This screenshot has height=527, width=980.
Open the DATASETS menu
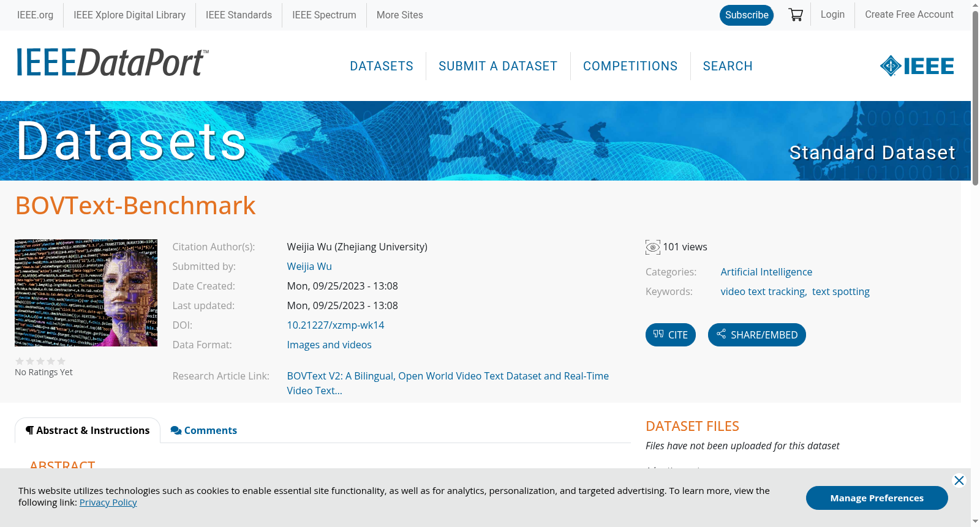pos(382,66)
